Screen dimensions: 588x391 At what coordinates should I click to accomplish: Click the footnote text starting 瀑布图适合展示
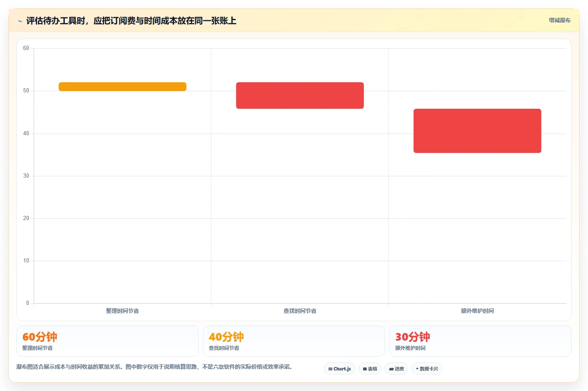[x=154, y=367]
